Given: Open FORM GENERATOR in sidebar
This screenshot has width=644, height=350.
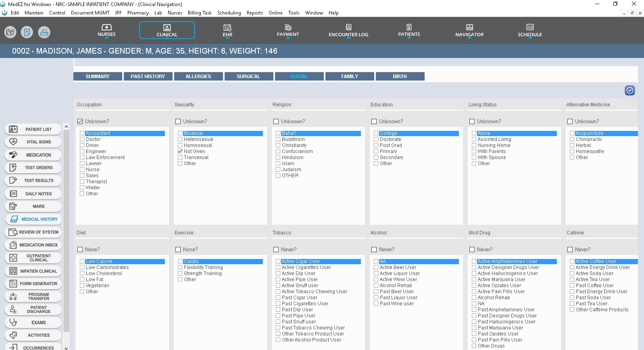Looking at the screenshot, I should [33, 284].
